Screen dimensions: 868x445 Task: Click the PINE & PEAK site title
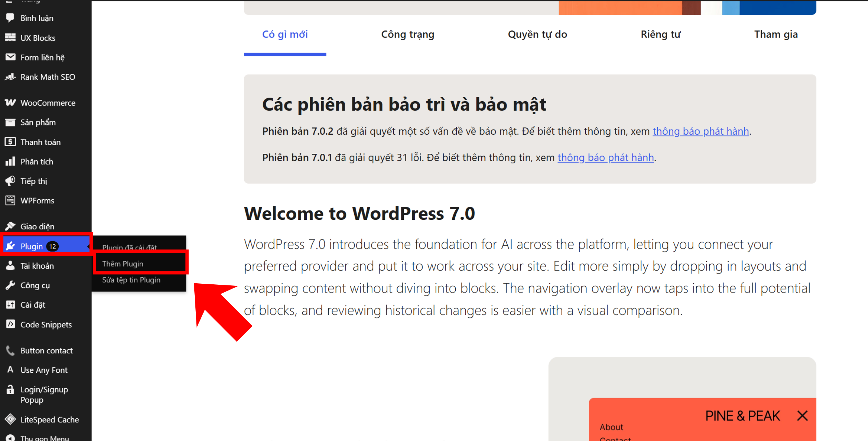(743, 416)
